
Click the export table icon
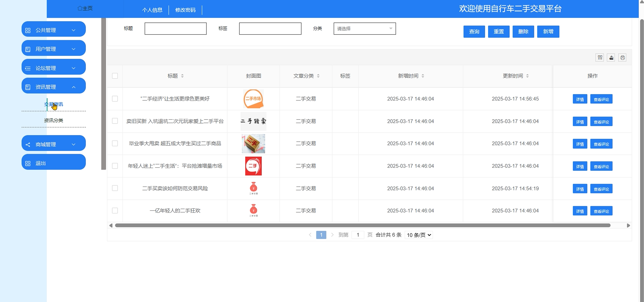coord(611,58)
